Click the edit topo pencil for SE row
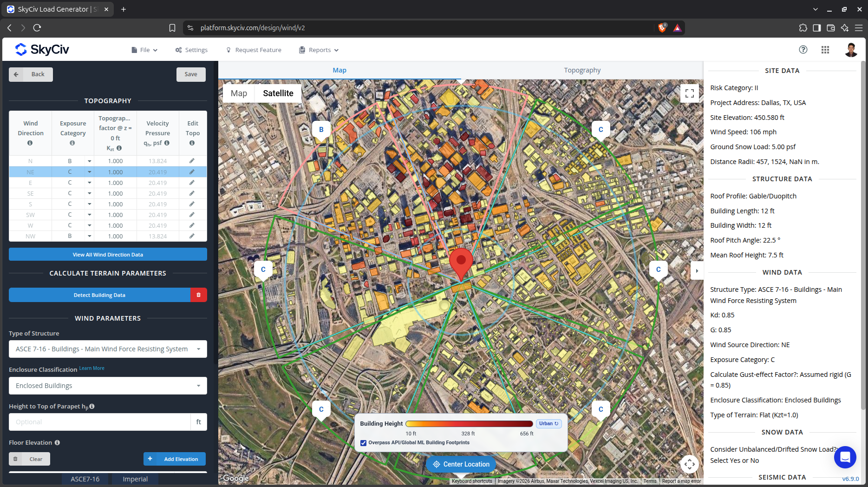Viewport: 868px width, 487px height. pyautogui.click(x=192, y=193)
